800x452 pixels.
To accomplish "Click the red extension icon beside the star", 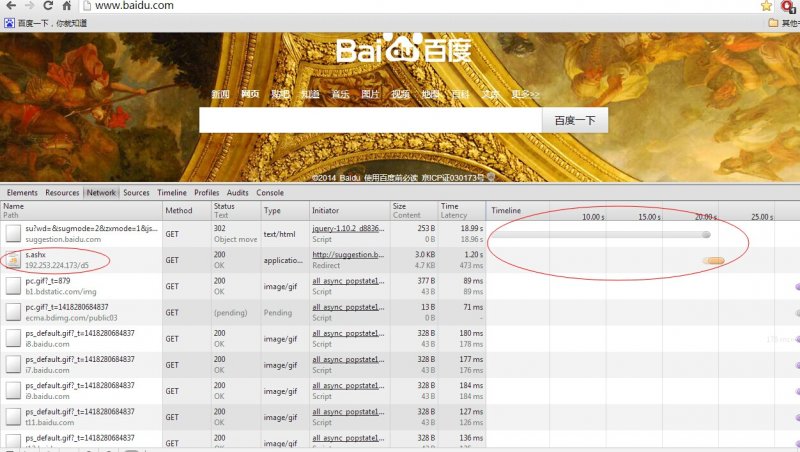I will tap(788, 6).
